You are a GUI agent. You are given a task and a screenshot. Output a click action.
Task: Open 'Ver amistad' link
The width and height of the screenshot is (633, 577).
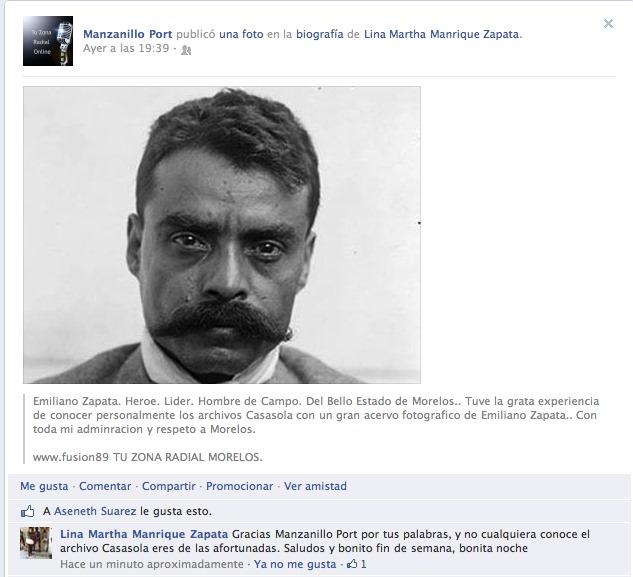click(315, 486)
